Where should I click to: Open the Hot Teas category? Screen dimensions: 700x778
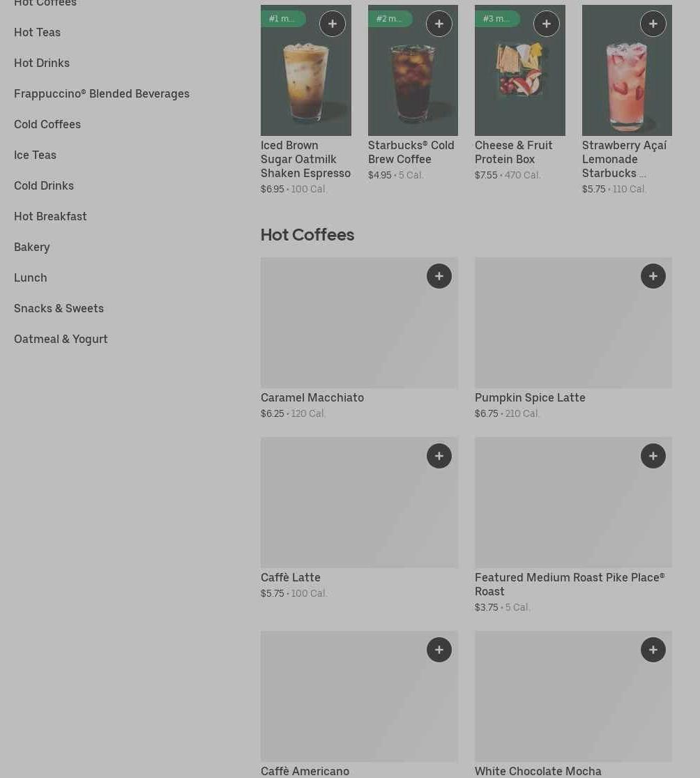click(x=37, y=32)
